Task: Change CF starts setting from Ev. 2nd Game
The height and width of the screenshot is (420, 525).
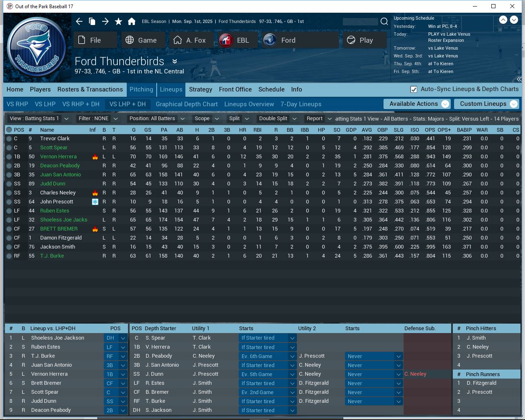Action: [267, 392]
